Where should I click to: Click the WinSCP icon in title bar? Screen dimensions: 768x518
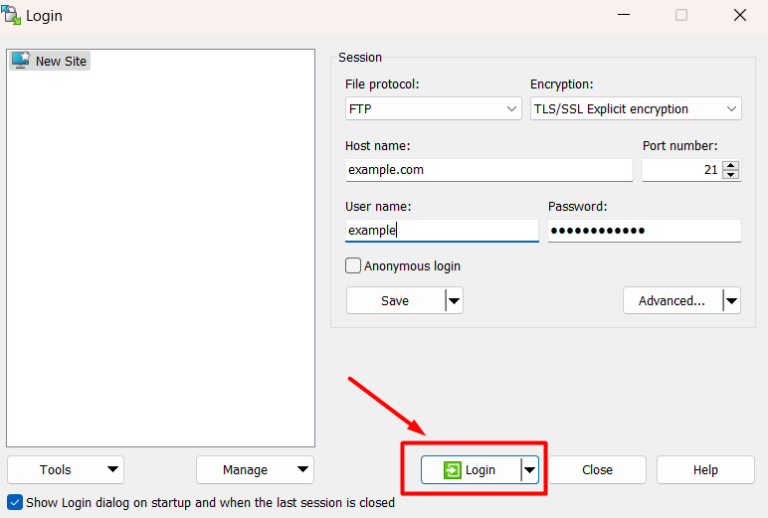13,15
